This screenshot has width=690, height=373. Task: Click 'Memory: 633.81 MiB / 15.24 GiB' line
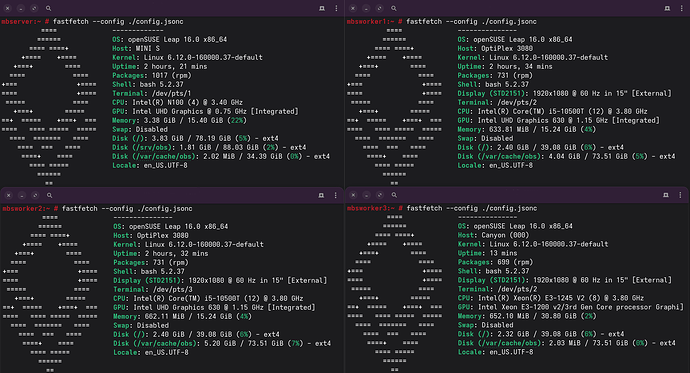(527, 129)
